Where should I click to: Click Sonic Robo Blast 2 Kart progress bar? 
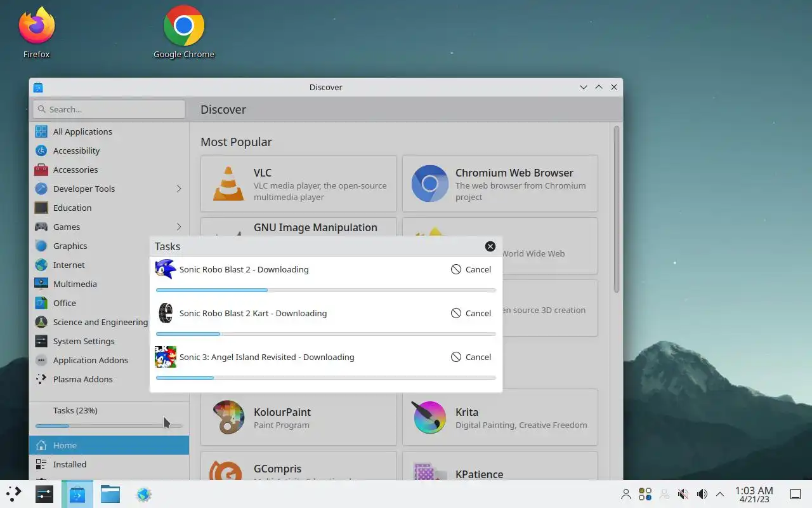coord(326,334)
